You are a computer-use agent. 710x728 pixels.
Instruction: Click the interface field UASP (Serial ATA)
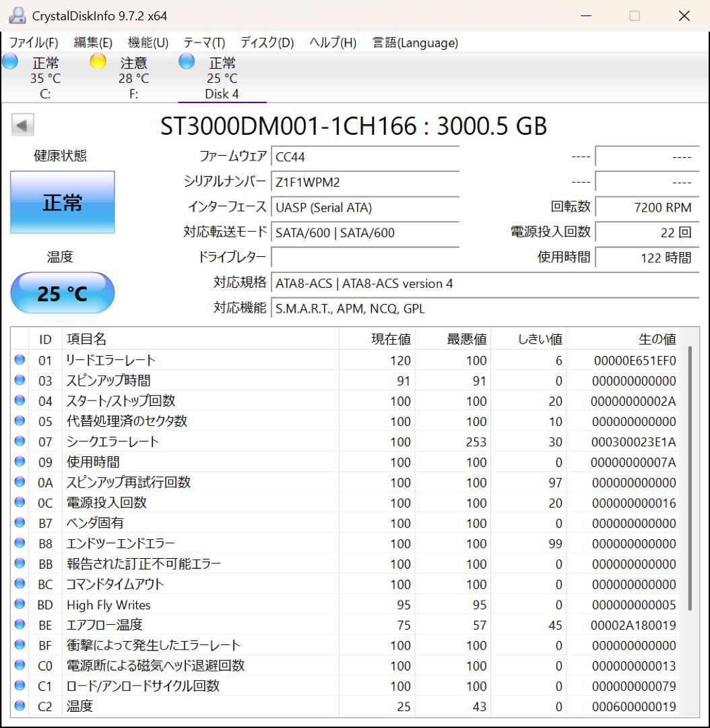tap(365, 207)
